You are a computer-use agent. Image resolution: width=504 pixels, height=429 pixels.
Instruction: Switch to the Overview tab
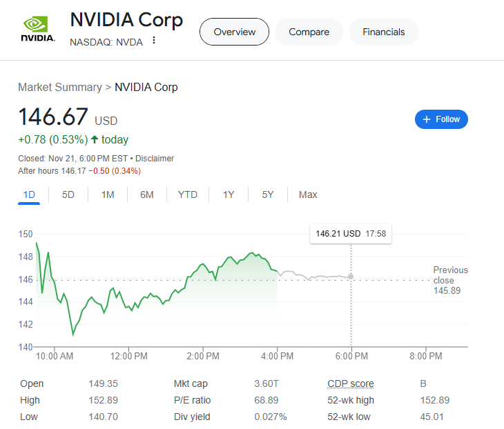pos(234,32)
